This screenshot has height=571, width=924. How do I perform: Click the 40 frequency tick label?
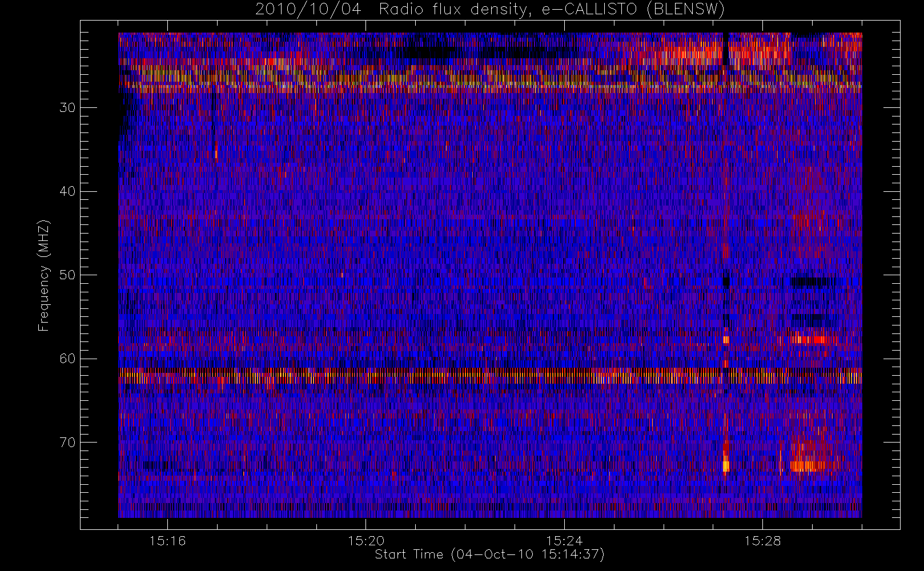point(67,191)
